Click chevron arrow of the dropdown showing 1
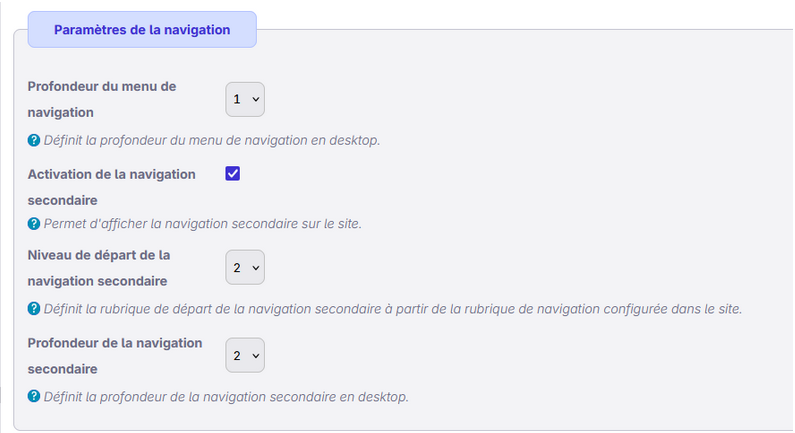795x433 pixels. point(255,100)
